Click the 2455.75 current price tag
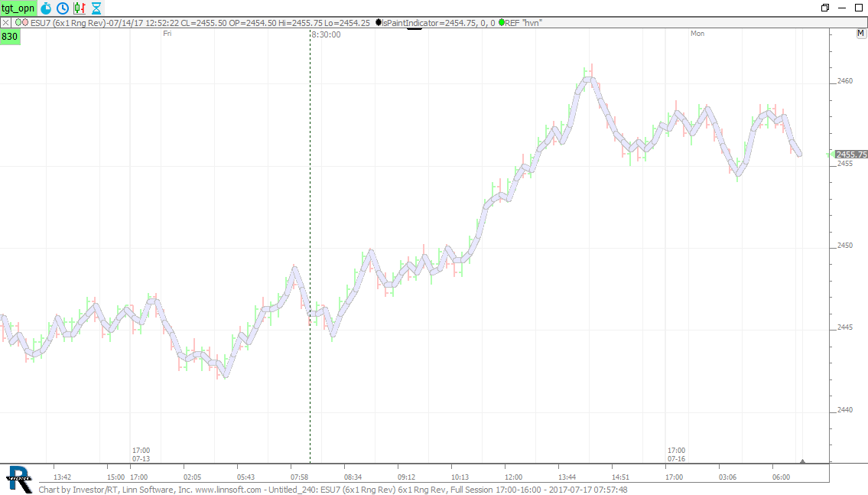The image size is (868, 495). 851,155
